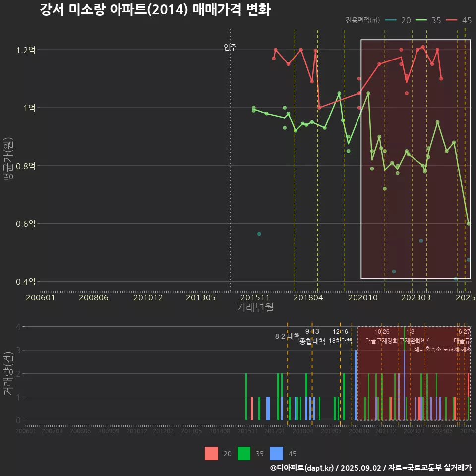Click the '전용면적(㎡)' legend heading
This screenshot has height=476, width=476.
pyautogui.click(x=363, y=20)
